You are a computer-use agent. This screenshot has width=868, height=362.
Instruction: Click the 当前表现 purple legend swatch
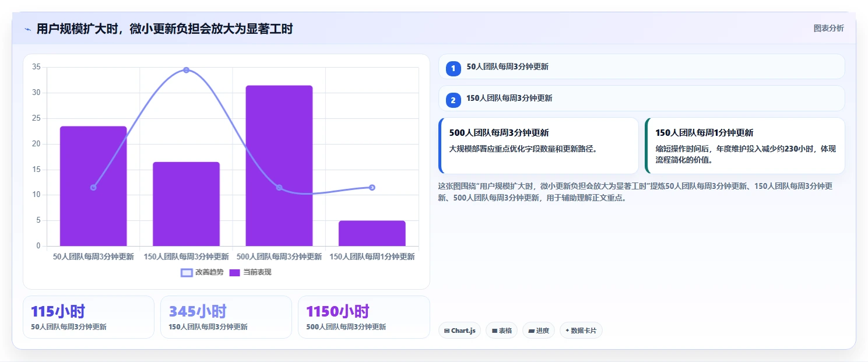235,272
